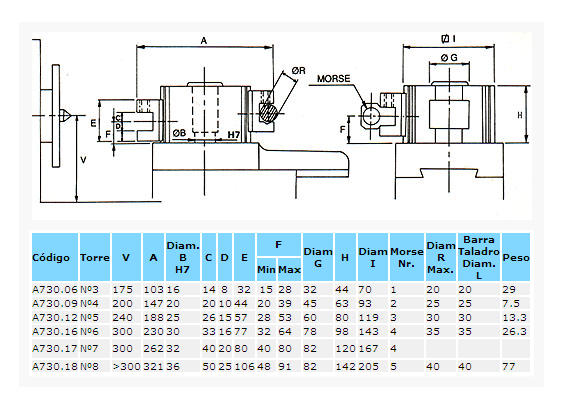The image size is (564, 407).
Task: Click the 'ØR' label in the drawing
Action: click(299, 70)
